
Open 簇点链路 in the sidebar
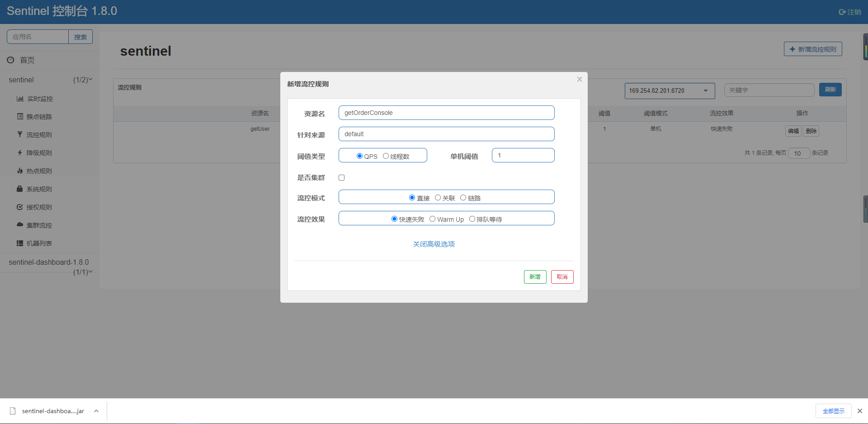[39, 117]
